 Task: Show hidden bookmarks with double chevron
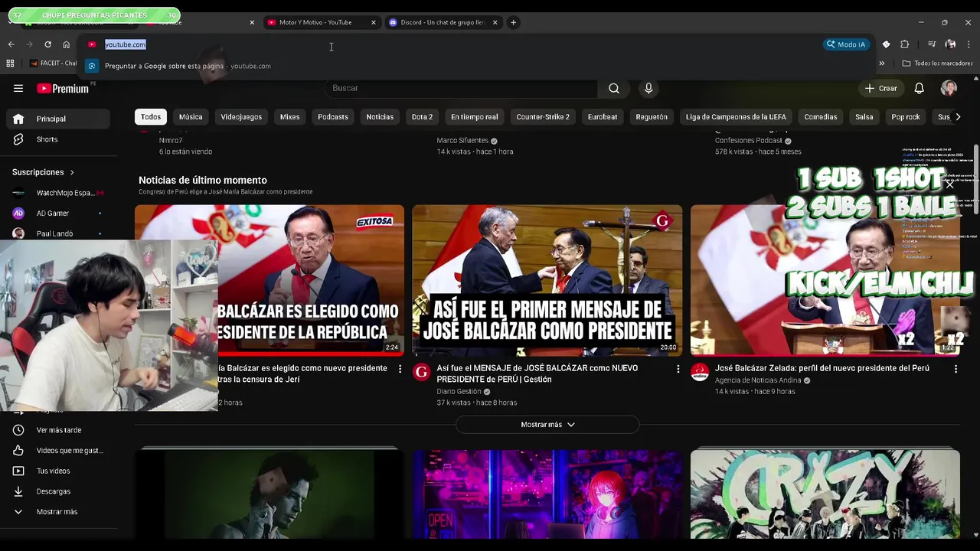(881, 64)
